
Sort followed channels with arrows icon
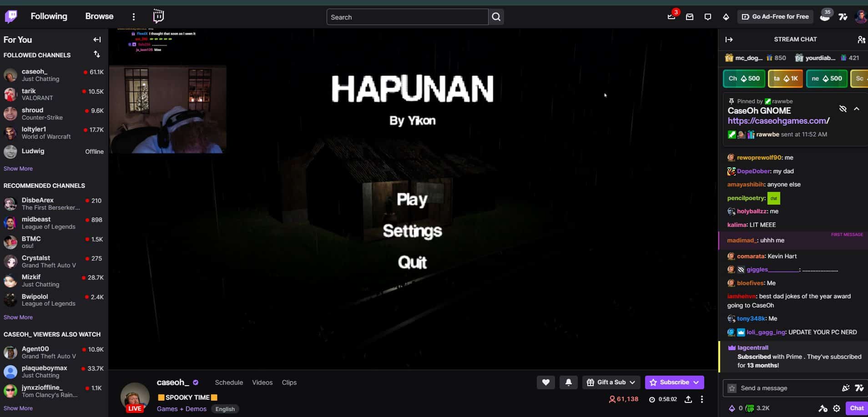[97, 55]
